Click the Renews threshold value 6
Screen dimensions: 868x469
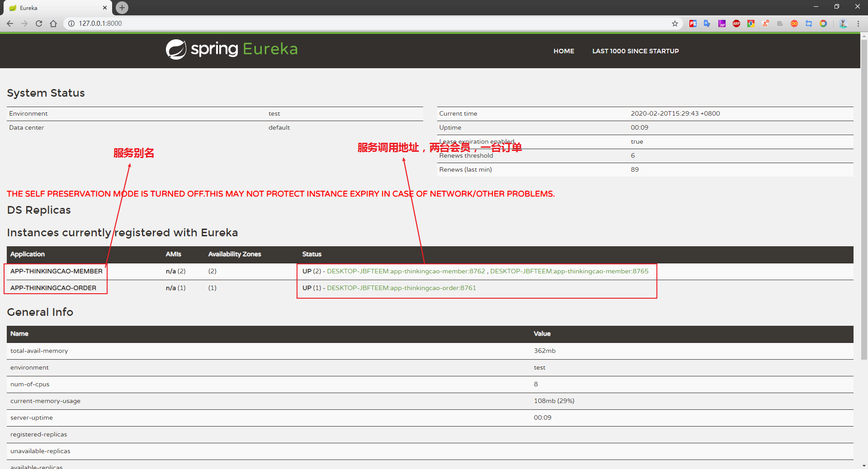[633, 155]
